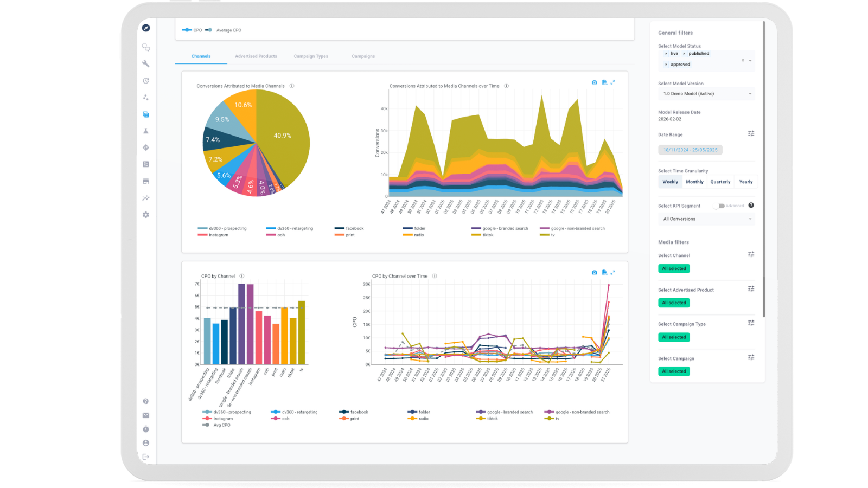
Task: Click the storefront sidebar icon
Action: click(x=146, y=181)
